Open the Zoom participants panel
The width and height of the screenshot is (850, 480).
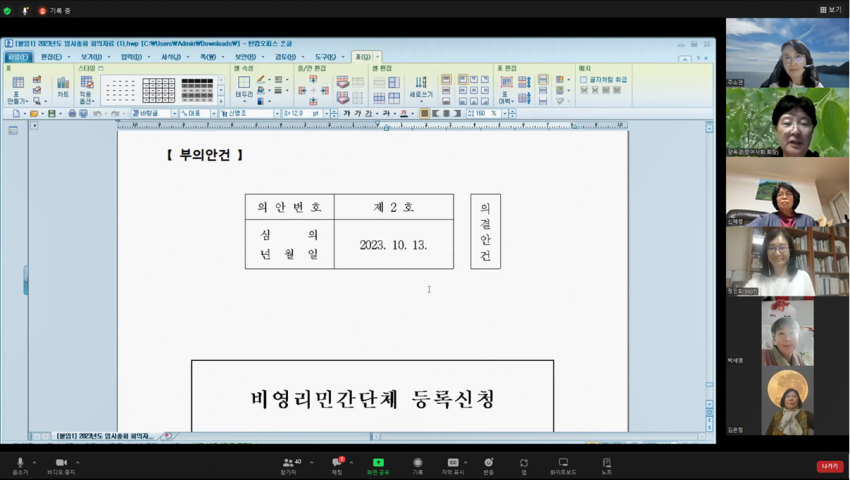[288, 463]
